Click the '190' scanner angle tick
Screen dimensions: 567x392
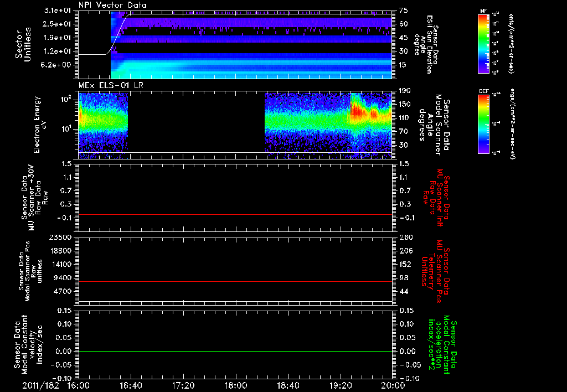coord(405,91)
